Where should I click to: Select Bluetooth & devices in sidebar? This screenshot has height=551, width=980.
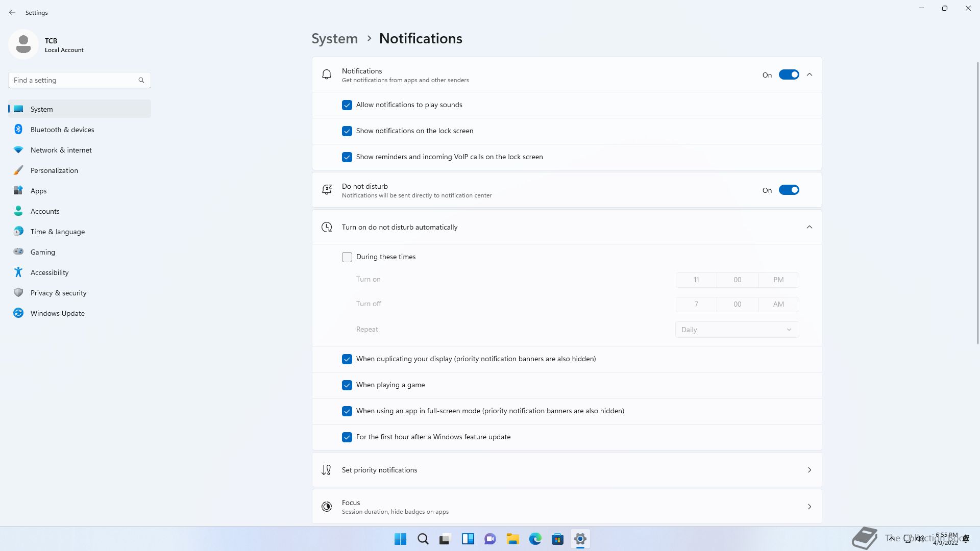pyautogui.click(x=62, y=130)
